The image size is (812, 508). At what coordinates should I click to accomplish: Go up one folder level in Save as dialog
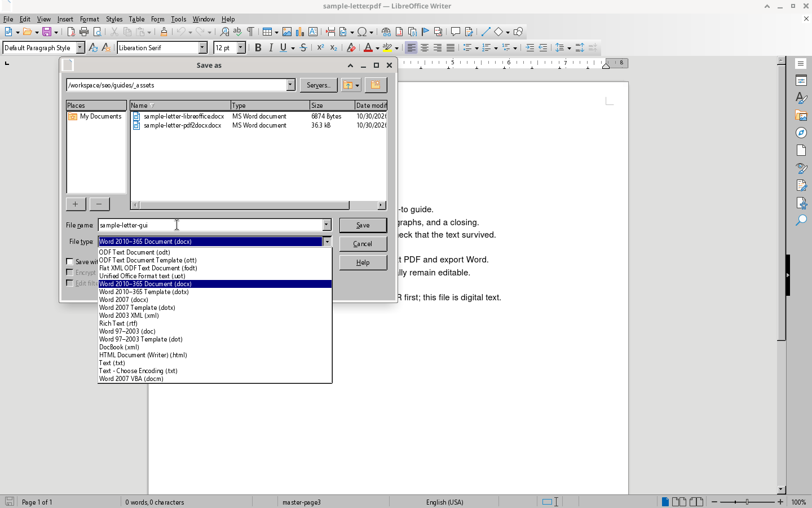[347, 85]
